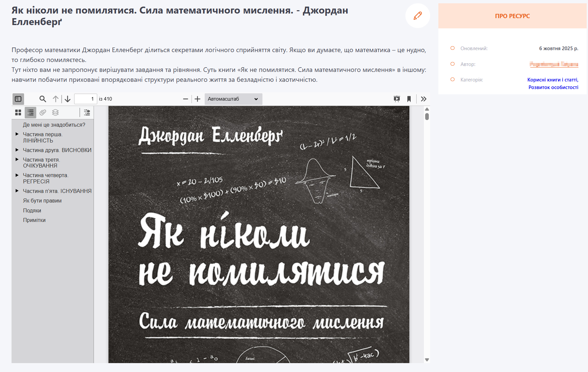
Task: Expand Частина четверта. РЕГРЕСІЯ outline section
Action: [x=17, y=175]
